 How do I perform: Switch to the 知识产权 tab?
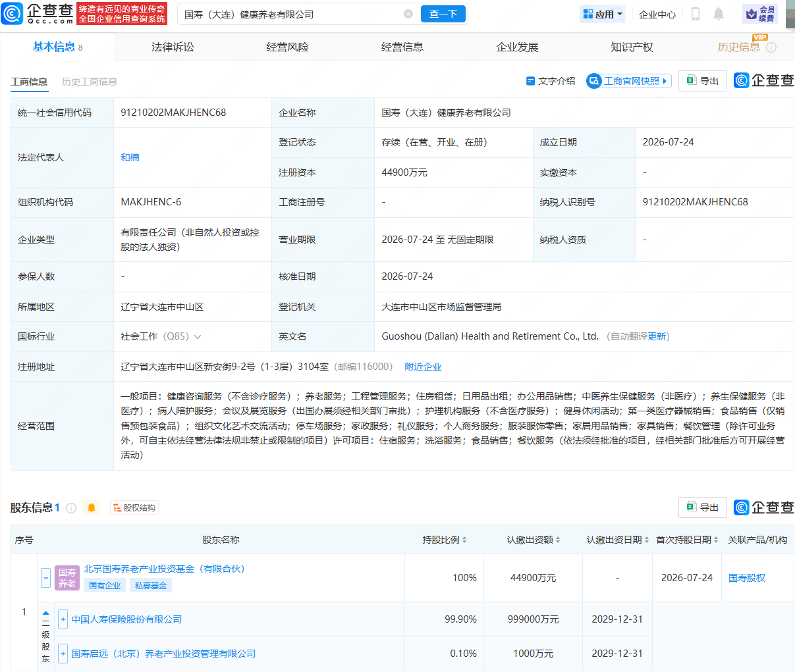pyautogui.click(x=632, y=47)
